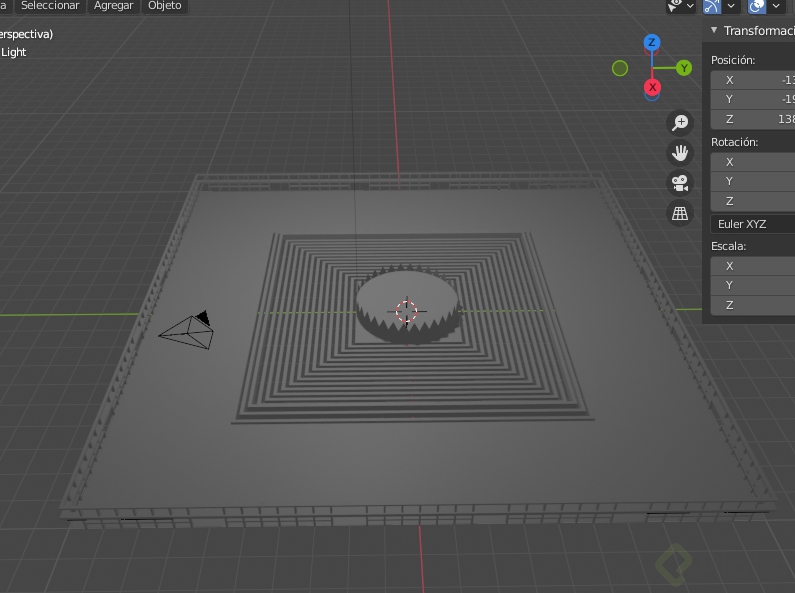Click the Posición Y value field
The width and height of the screenshot is (795, 593).
click(x=752, y=99)
